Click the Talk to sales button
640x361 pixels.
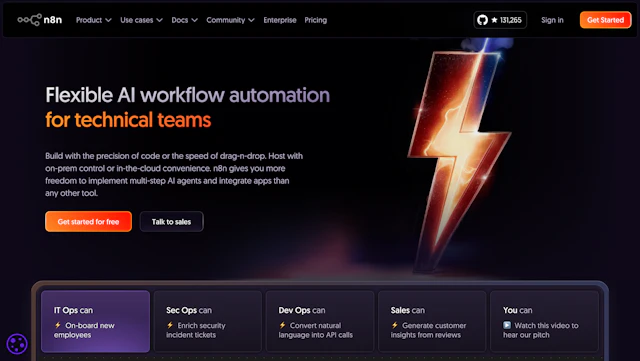click(x=171, y=222)
